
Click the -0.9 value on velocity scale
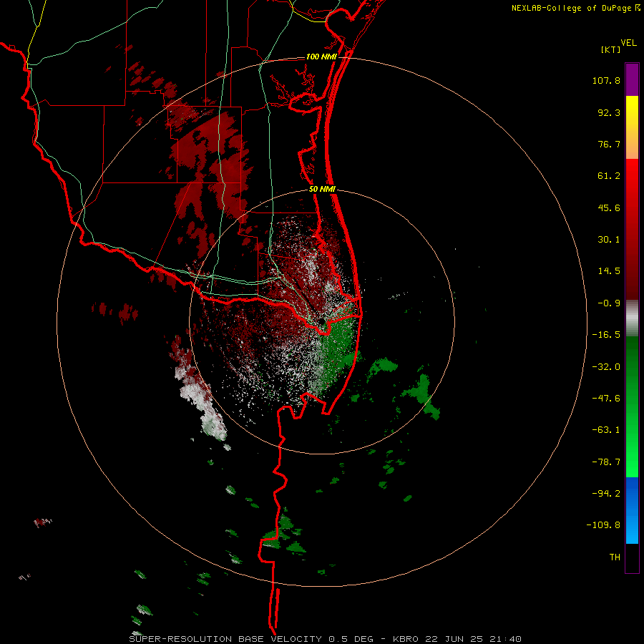point(609,303)
